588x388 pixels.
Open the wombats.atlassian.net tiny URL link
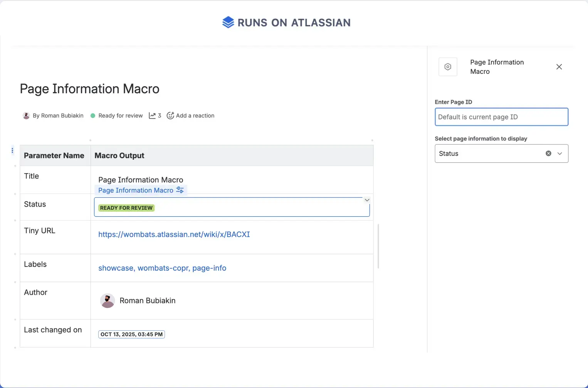[174, 234]
